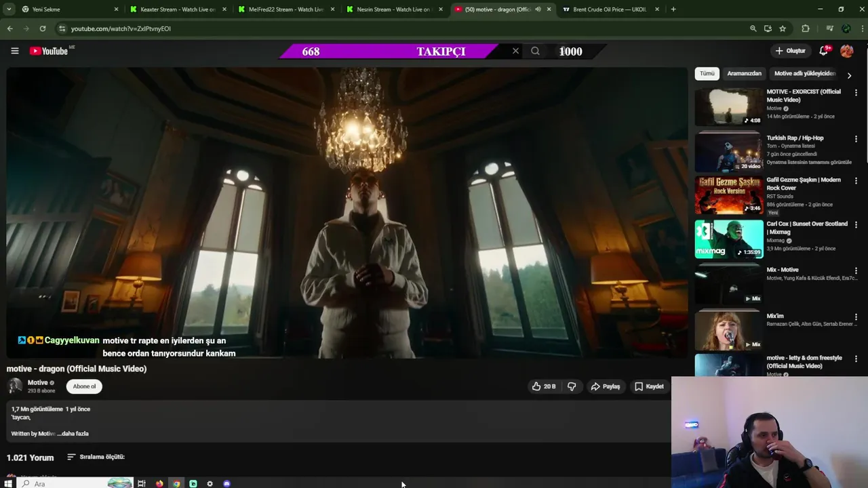
Task: Open the YouTube account avatar menu
Action: coord(846,51)
